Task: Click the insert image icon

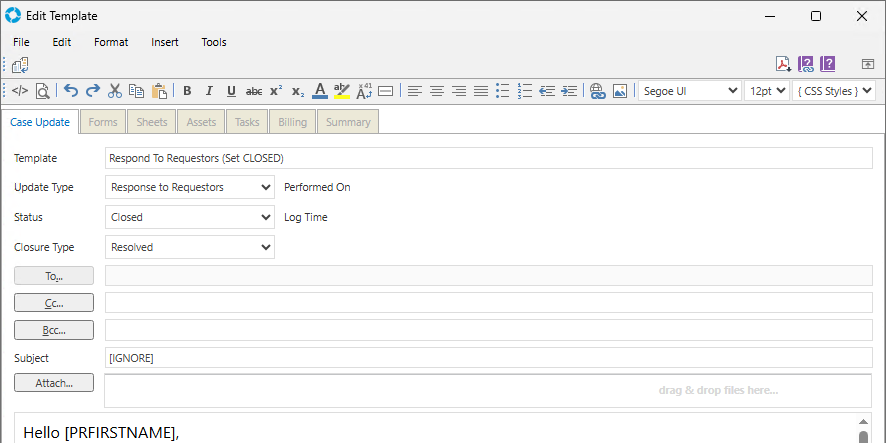Action: pyautogui.click(x=620, y=91)
